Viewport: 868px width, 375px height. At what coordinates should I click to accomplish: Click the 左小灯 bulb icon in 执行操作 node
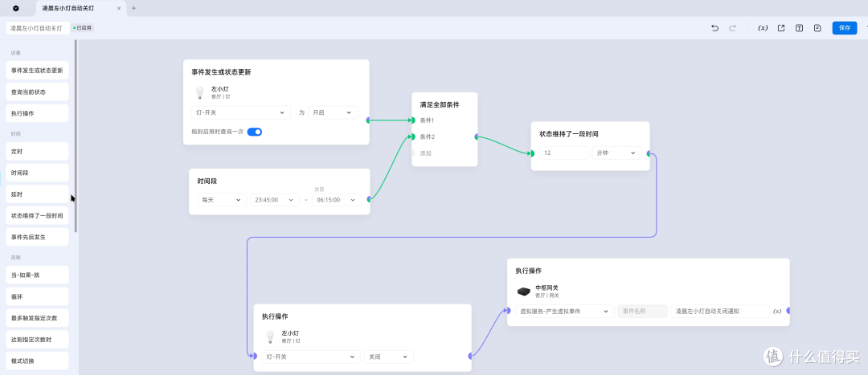point(270,336)
